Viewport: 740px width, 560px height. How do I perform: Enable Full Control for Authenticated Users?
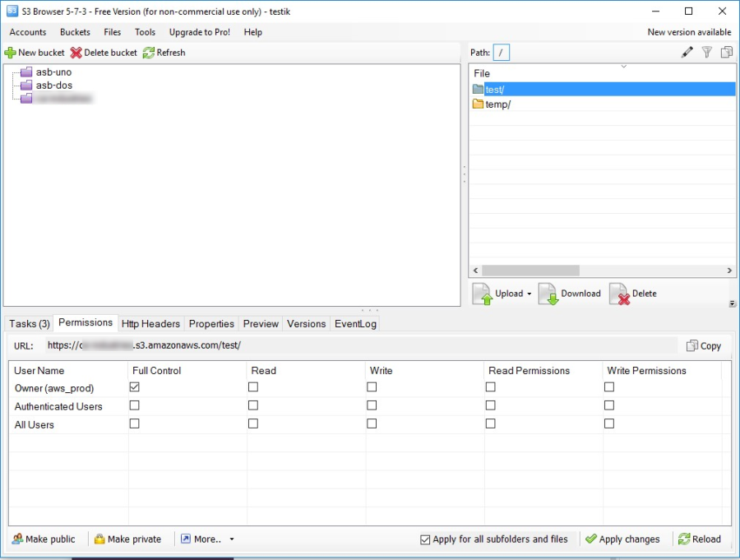coord(135,405)
